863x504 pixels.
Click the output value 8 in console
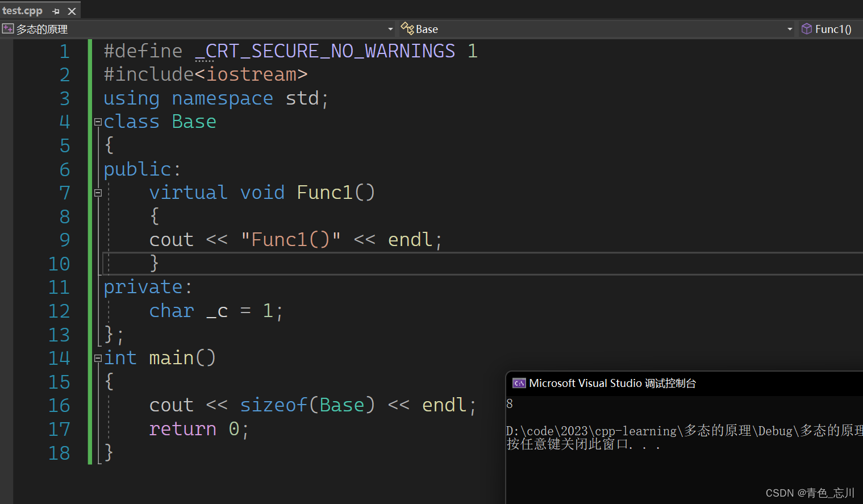tap(510, 404)
